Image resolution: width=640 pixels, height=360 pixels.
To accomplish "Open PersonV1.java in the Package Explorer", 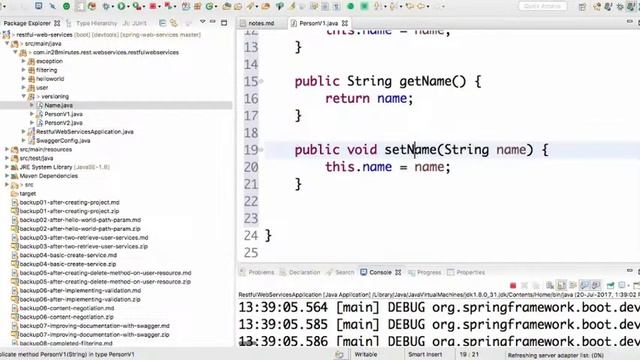I will tap(63, 114).
